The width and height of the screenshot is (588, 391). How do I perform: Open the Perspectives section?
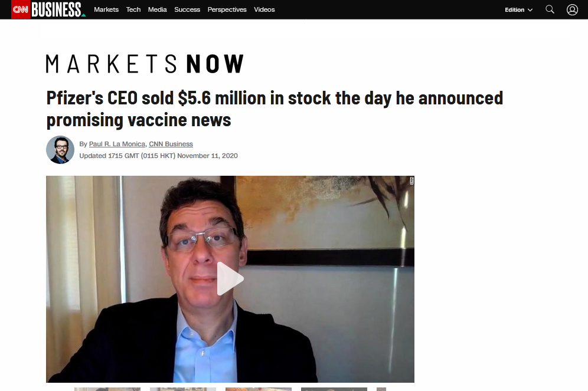pos(227,9)
